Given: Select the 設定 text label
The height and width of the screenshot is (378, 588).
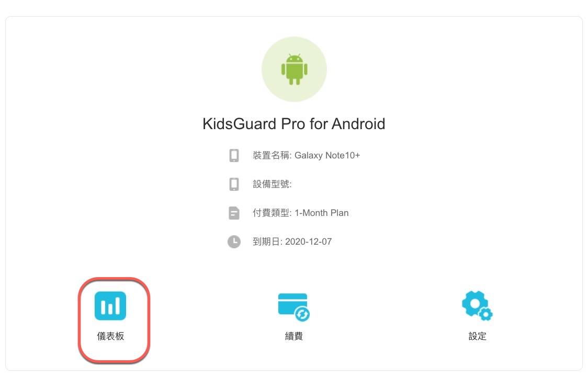Looking at the screenshot, I should pyautogui.click(x=478, y=336).
